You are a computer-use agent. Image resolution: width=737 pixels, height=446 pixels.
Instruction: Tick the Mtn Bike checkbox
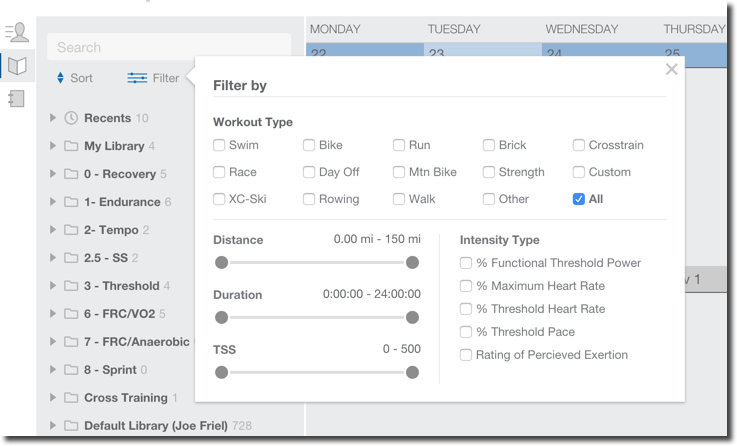tap(399, 172)
